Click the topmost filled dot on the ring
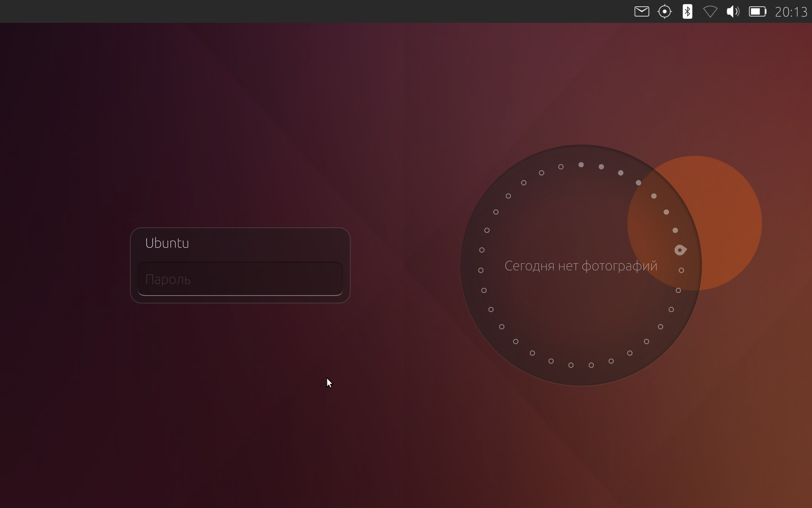Viewport: 812px width, 508px height. click(581, 165)
